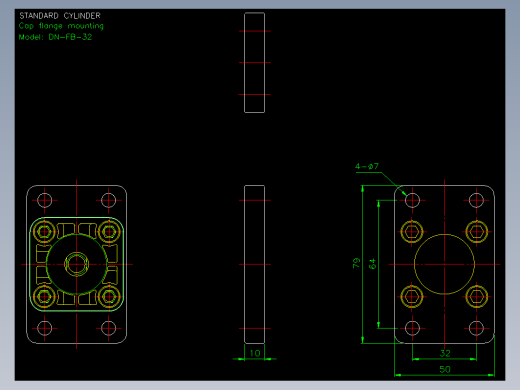The width and height of the screenshot is (520, 390).
Task: Pick the 50 horizontal dimension value
Action: (x=445, y=369)
